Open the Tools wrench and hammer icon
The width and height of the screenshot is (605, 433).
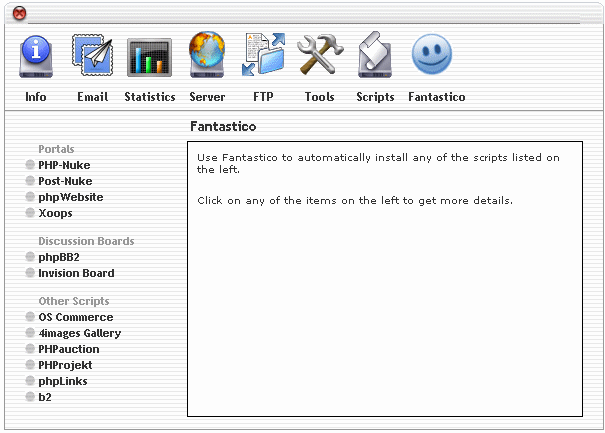tap(319, 54)
